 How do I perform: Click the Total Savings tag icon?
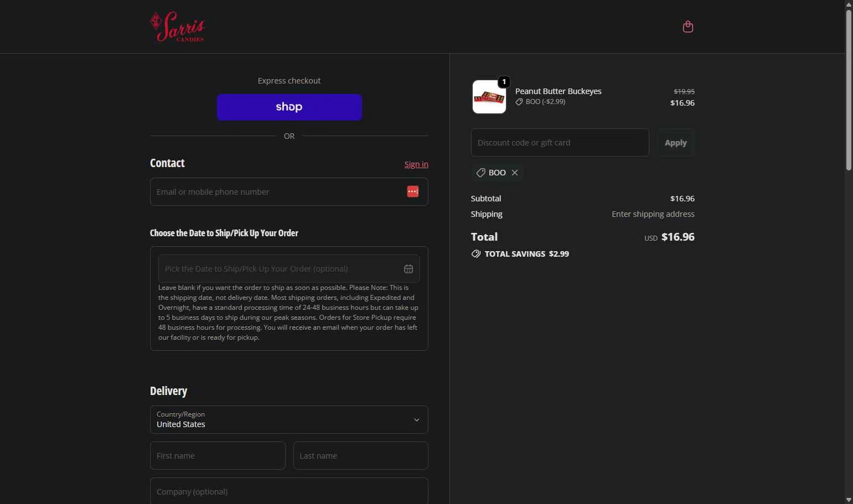476,254
